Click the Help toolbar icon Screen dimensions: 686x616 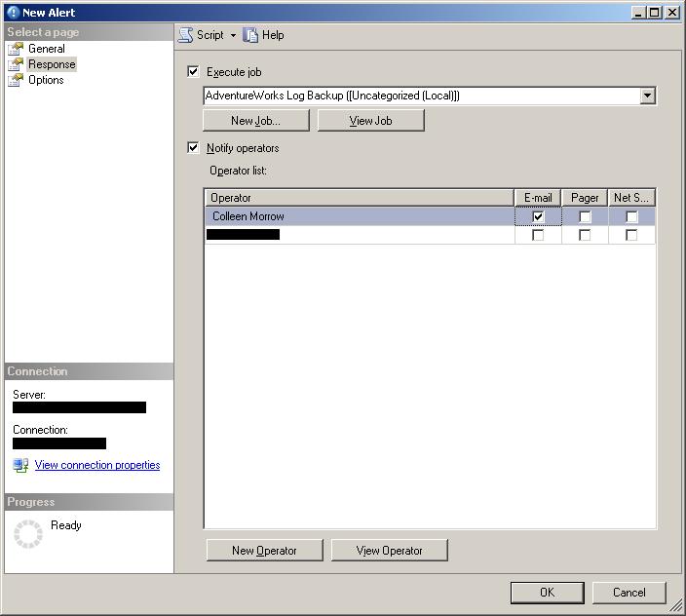(250, 35)
